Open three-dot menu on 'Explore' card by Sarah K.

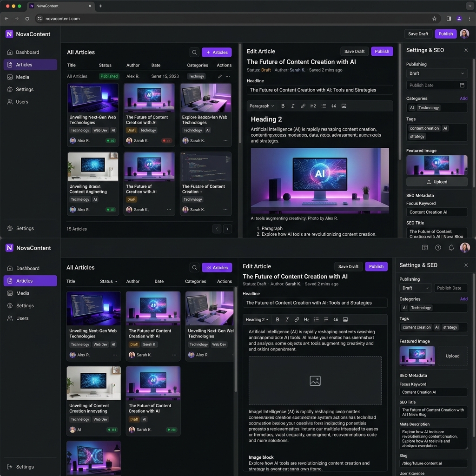[225, 140]
